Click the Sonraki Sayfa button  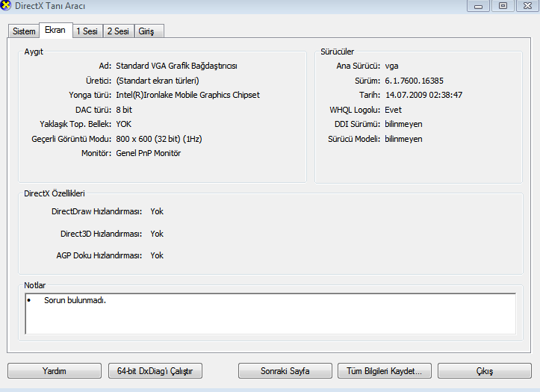coord(285,371)
